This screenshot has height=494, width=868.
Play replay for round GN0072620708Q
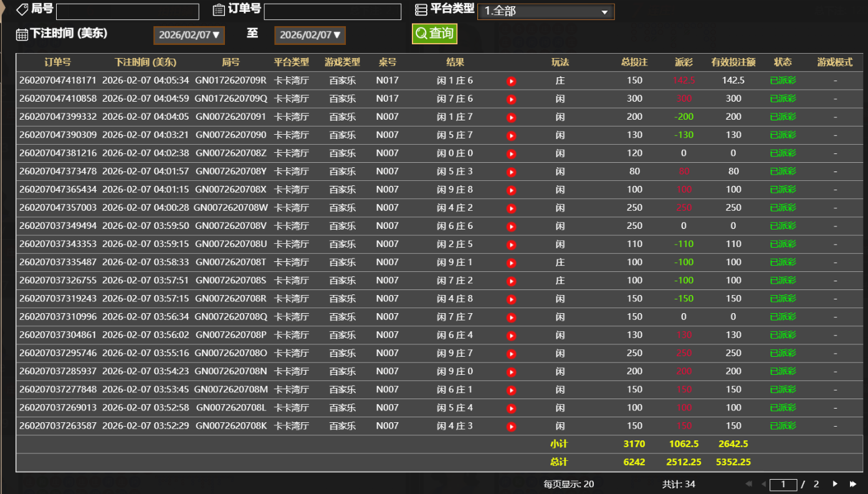(x=511, y=317)
